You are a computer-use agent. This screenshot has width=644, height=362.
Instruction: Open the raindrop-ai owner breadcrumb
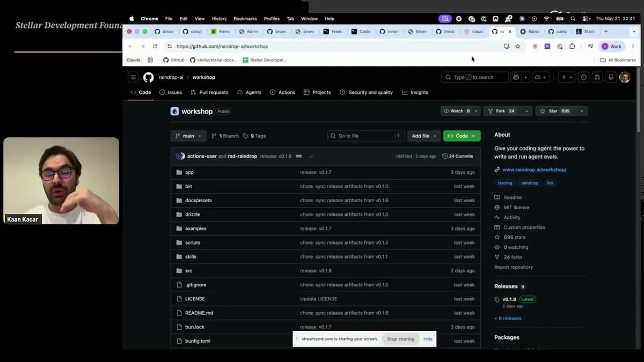pos(171,77)
